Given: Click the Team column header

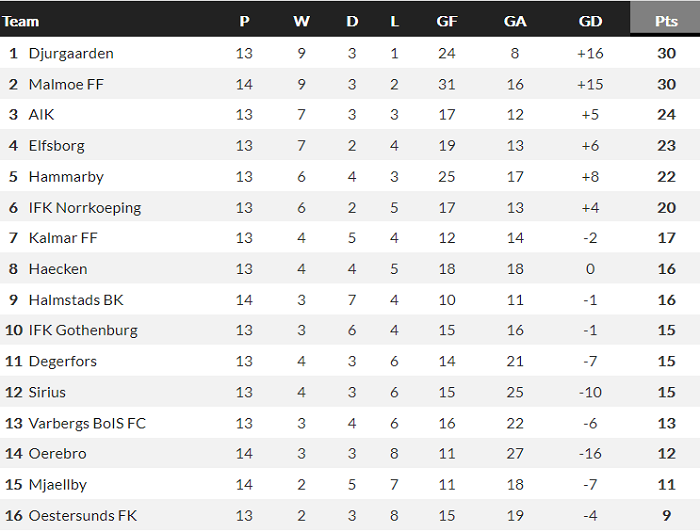Looking at the screenshot, I should point(22,21).
